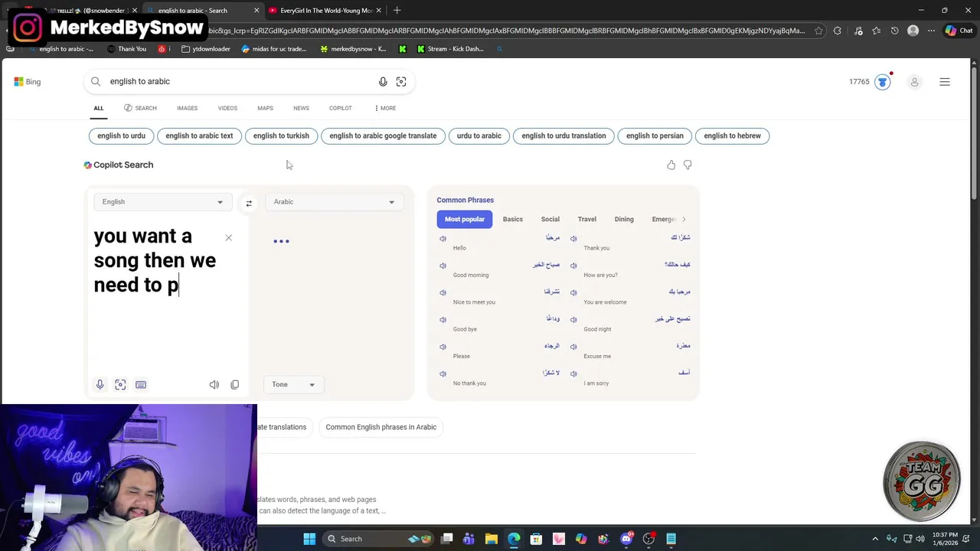Open Windows Start menu

[309, 539]
